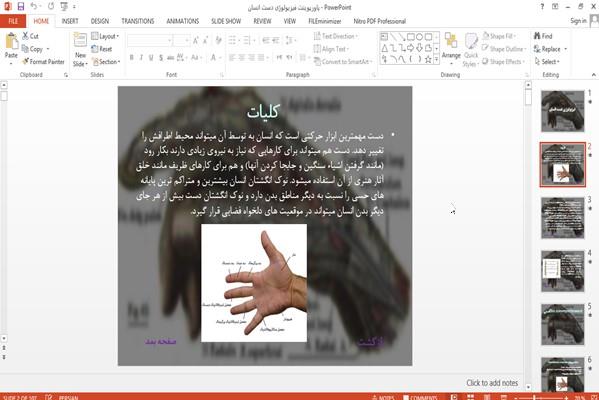This screenshot has height=400, width=599.
Task: Expand the Section dropdown
Action: coord(106,62)
